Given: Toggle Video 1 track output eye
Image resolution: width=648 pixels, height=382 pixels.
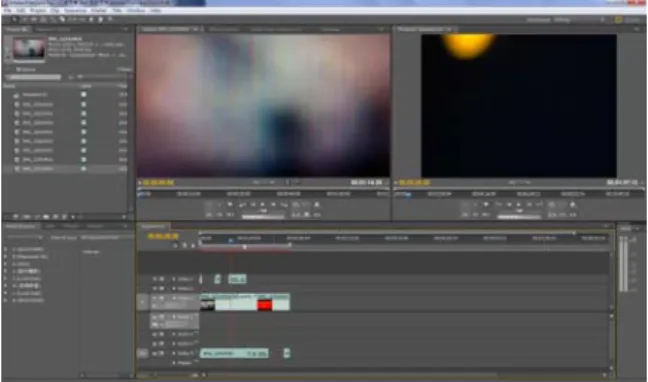Looking at the screenshot, I should [x=155, y=298].
